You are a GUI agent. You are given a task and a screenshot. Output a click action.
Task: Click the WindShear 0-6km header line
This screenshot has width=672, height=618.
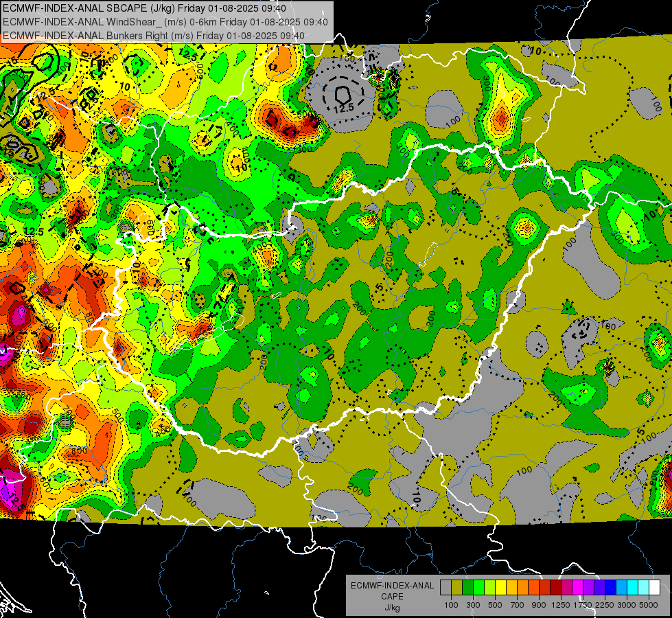(165, 22)
